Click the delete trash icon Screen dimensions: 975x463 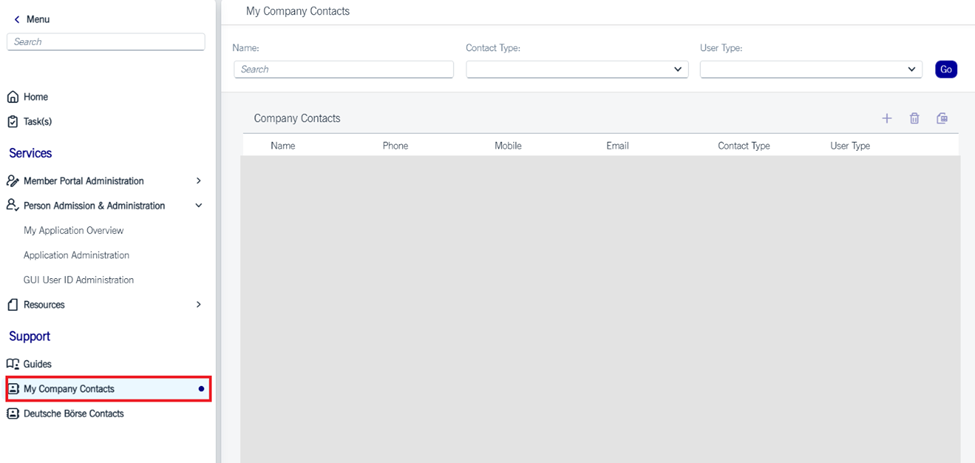tap(914, 118)
